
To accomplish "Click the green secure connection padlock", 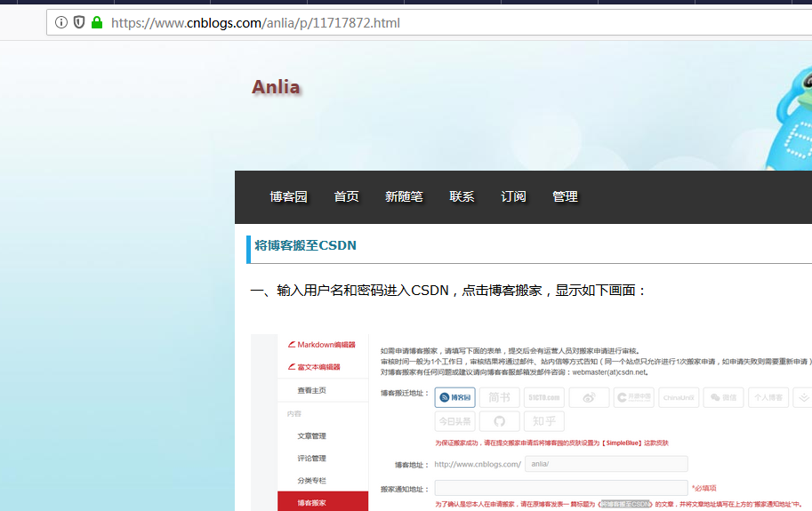I will [97, 22].
